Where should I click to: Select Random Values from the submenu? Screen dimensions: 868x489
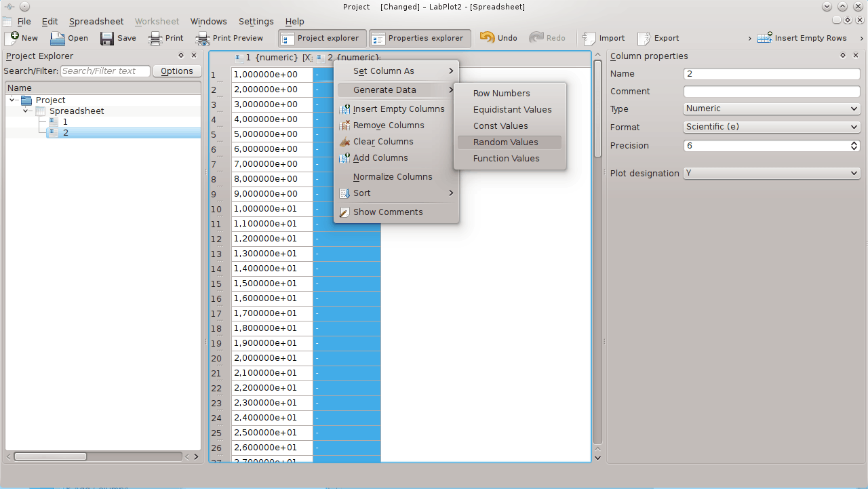point(506,142)
